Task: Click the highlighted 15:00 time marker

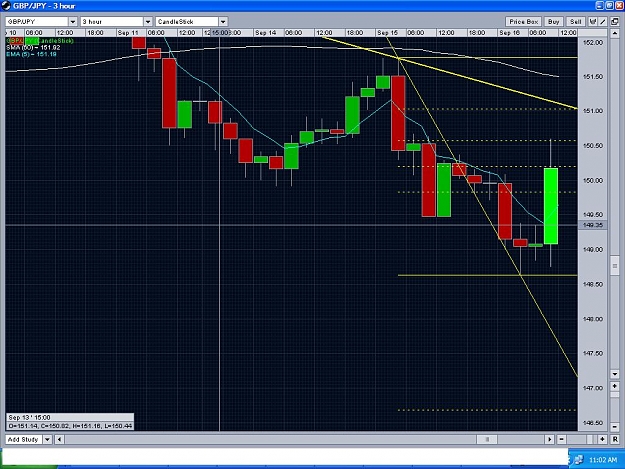Action: (220, 33)
